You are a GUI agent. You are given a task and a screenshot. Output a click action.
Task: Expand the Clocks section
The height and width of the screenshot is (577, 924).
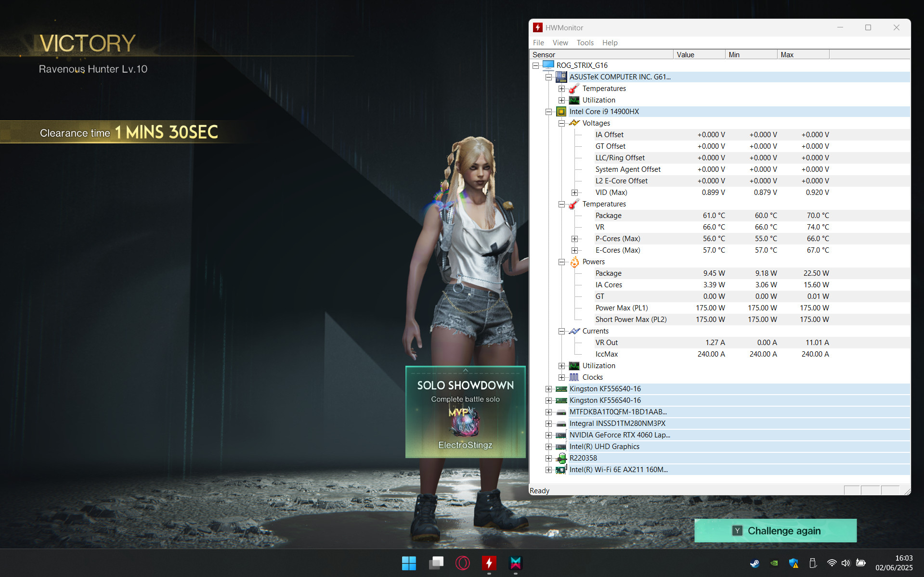tap(561, 377)
